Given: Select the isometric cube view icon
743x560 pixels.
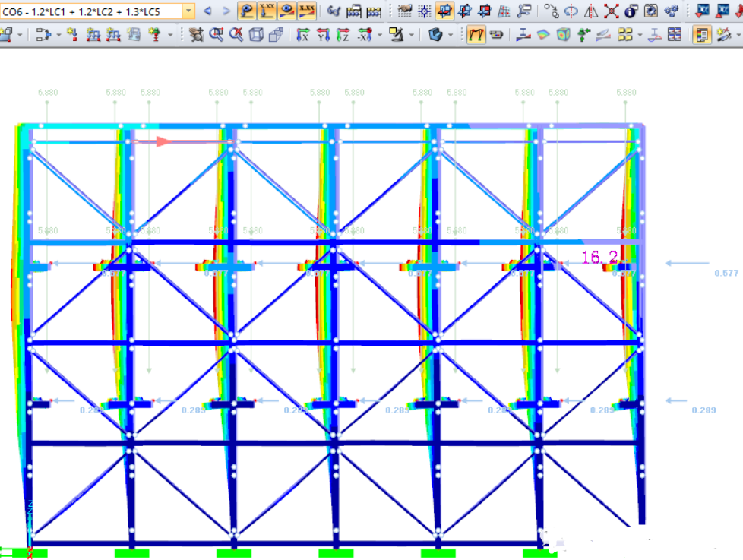Looking at the screenshot, I should pos(257,35).
